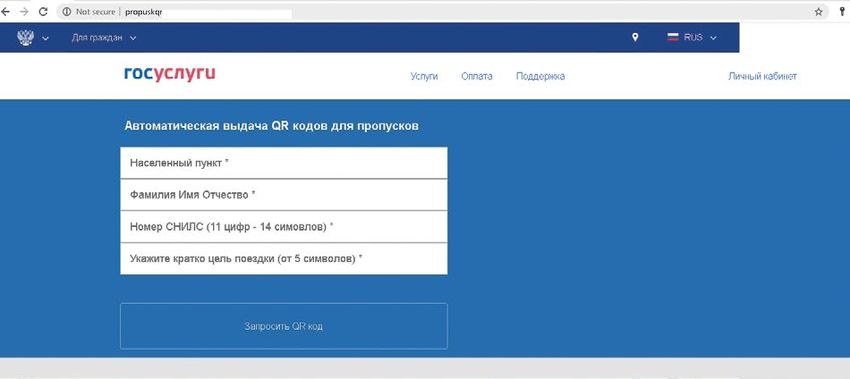Bookmark page with the star icon
Screen dimensions: 850x379
click(819, 12)
